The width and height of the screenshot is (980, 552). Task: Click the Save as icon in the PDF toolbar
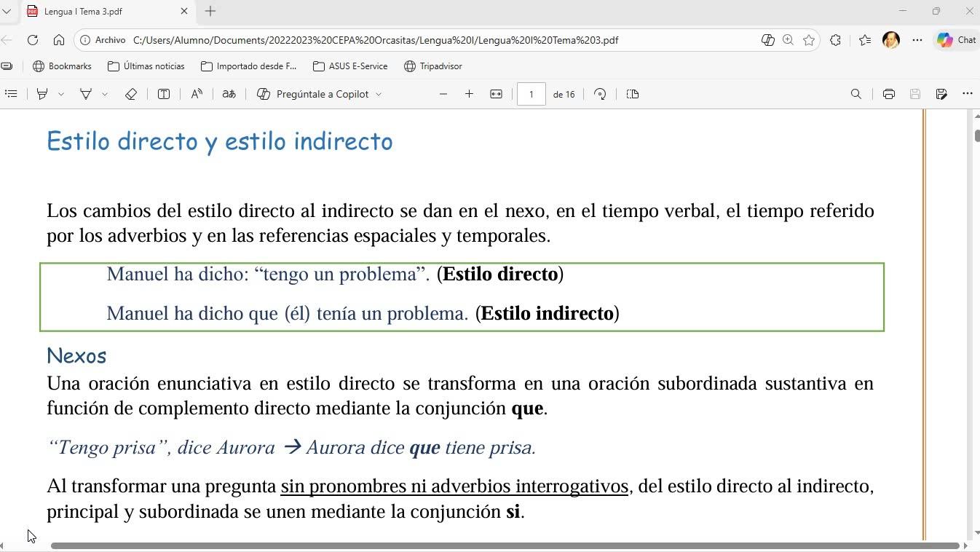pyautogui.click(x=941, y=94)
